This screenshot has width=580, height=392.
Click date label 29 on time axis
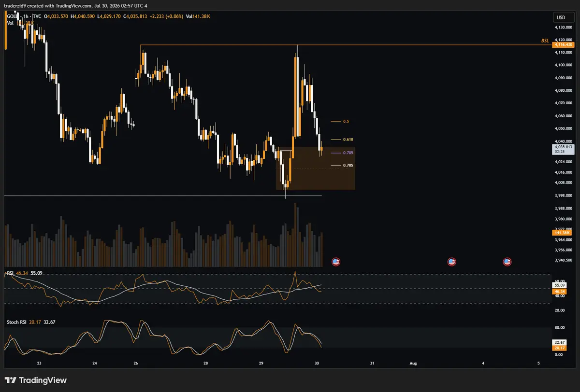click(261, 363)
